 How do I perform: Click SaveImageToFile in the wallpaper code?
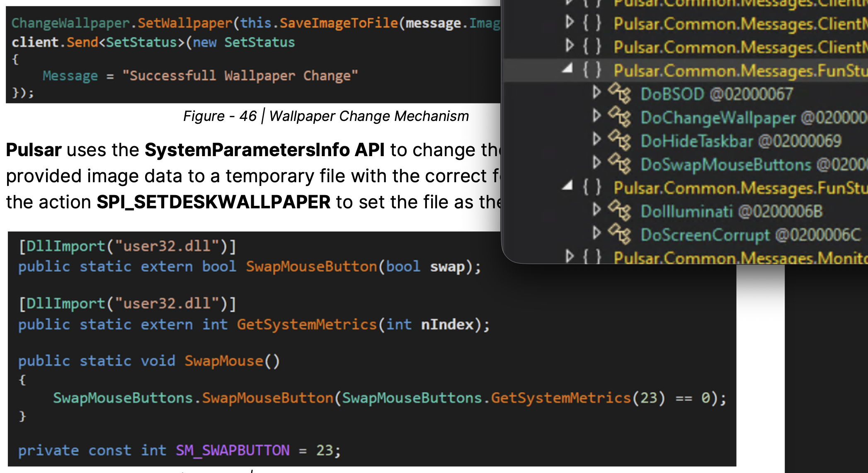[339, 23]
